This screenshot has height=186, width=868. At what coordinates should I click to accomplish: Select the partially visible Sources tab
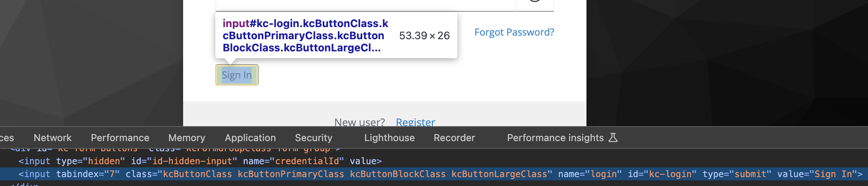(x=7, y=138)
